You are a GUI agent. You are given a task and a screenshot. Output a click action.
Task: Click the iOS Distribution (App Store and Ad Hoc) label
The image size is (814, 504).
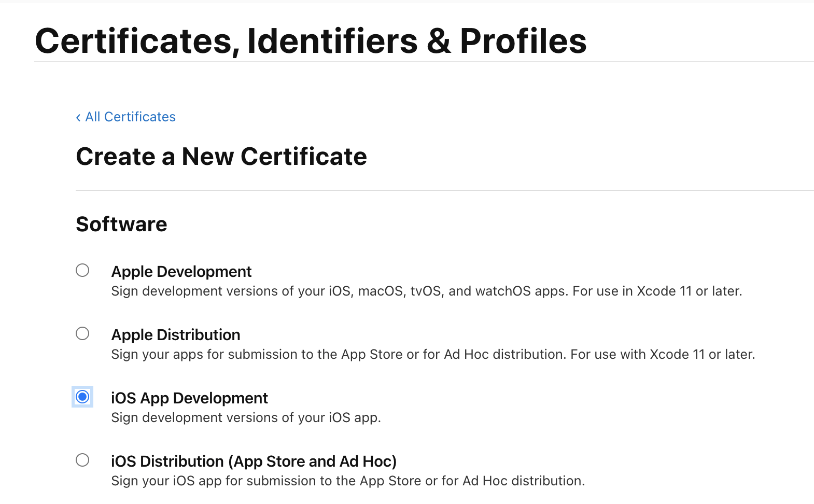pos(254,461)
